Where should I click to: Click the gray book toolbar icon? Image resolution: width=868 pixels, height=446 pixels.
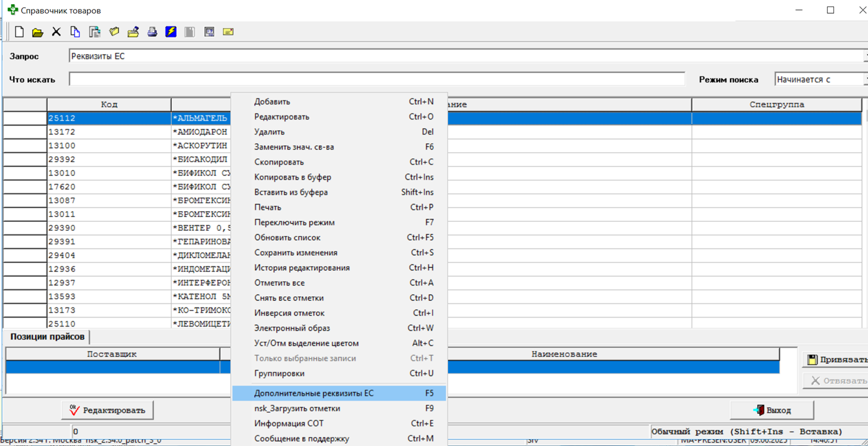click(x=190, y=32)
